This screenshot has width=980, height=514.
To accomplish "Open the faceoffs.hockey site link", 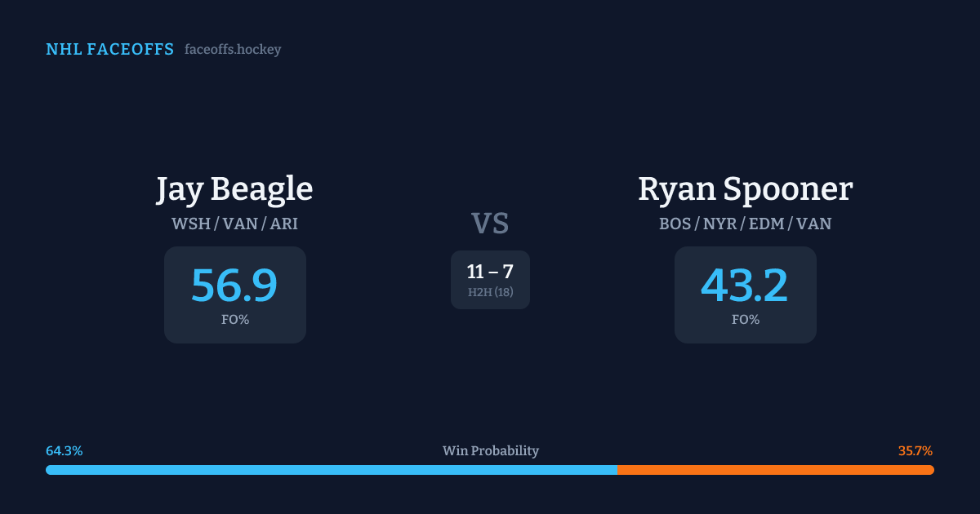I will (x=233, y=50).
